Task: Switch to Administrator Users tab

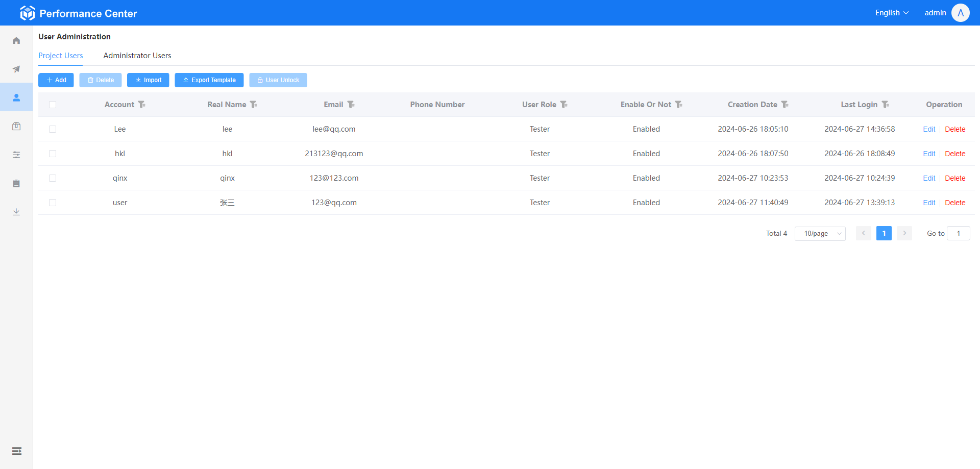Action: point(137,56)
